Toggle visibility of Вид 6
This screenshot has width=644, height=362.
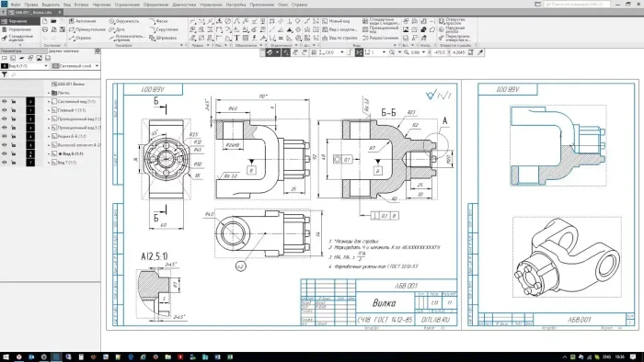[5, 153]
